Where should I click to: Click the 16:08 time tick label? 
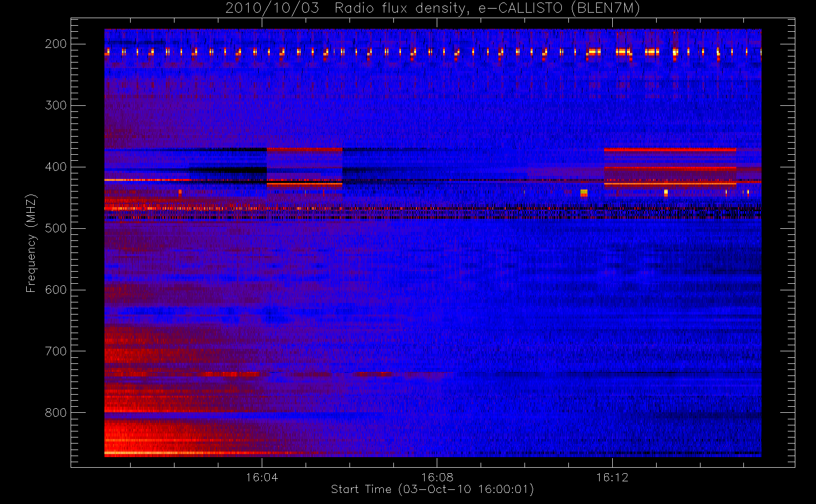click(437, 477)
